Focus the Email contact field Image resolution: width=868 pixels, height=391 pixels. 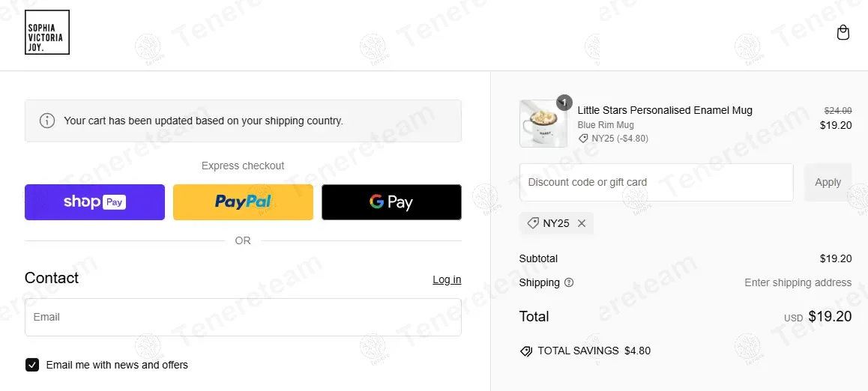(243, 318)
